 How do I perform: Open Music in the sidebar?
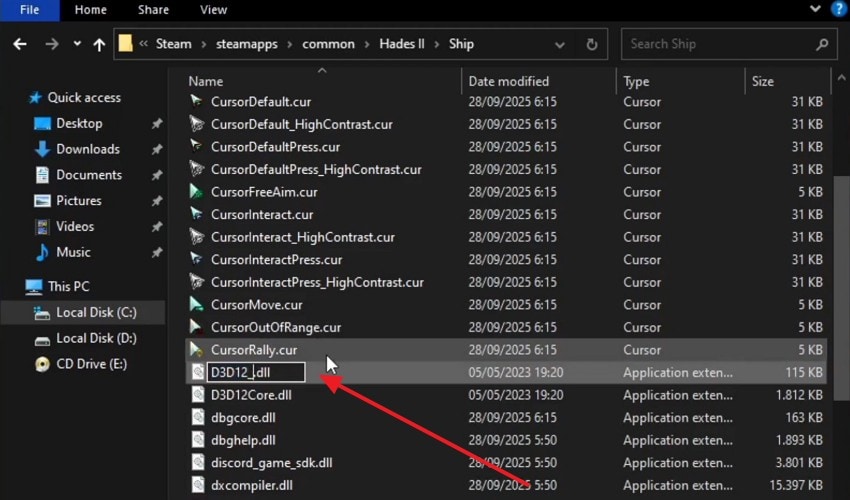click(x=73, y=252)
